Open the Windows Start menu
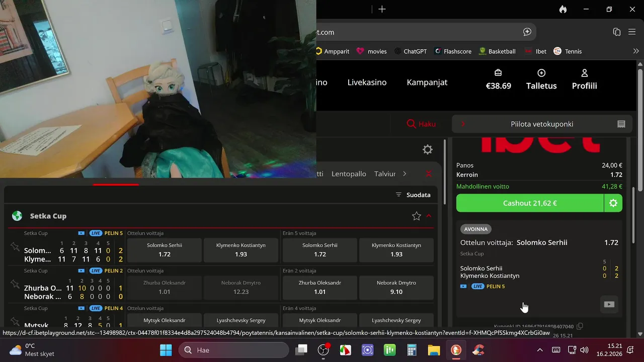644x362 pixels. [166, 350]
